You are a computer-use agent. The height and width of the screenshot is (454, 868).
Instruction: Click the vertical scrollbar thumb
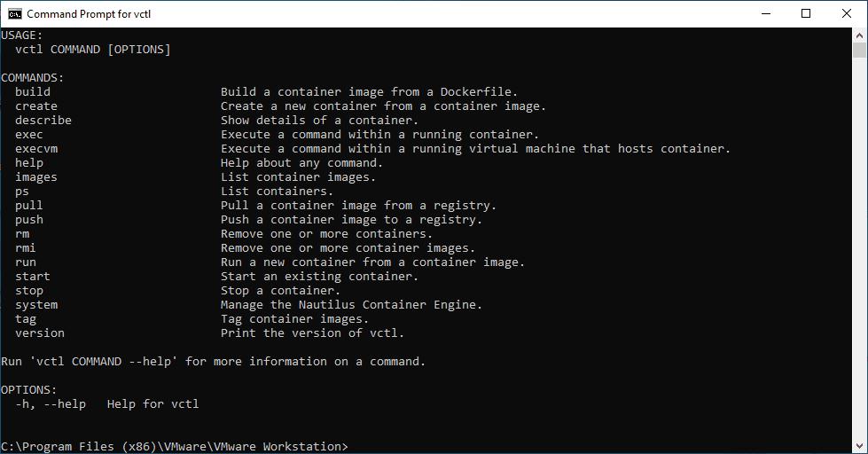click(x=860, y=50)
